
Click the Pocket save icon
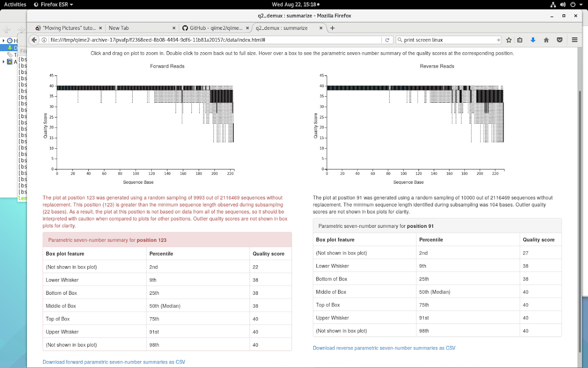pyautogui.click(x=559, y=40)
